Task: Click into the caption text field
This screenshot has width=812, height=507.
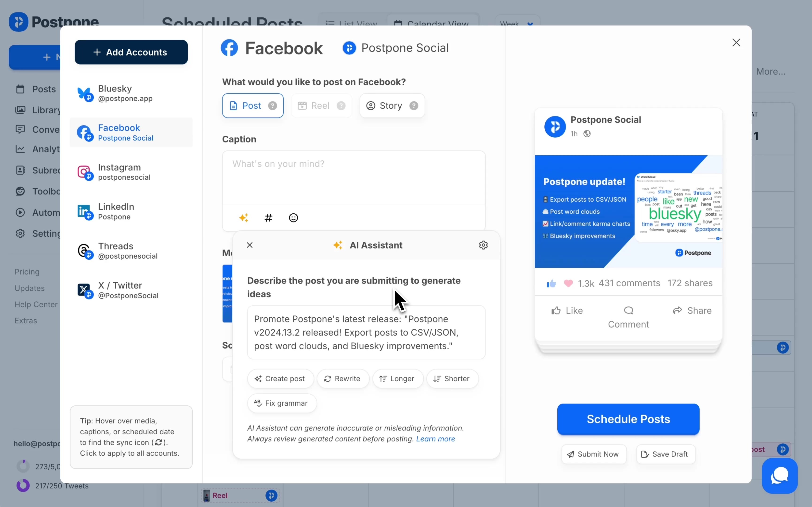Action: [x=354, y=177]
